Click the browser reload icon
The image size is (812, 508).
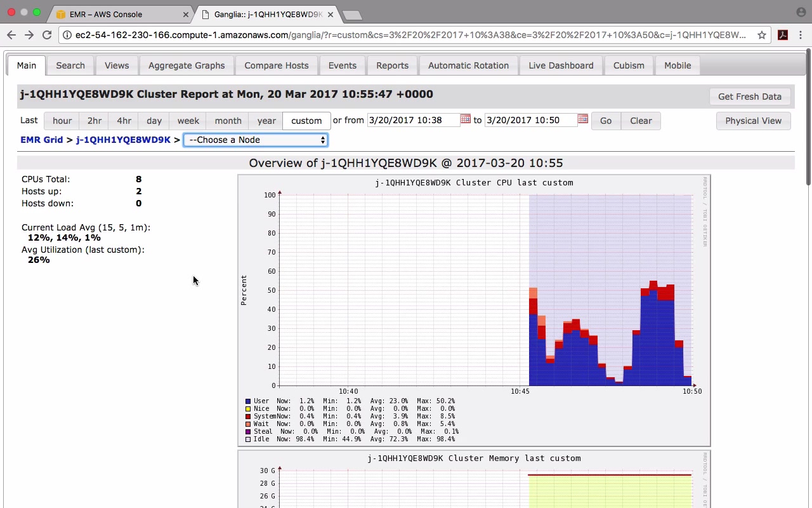pyautogui.click(x=47, y=35)
